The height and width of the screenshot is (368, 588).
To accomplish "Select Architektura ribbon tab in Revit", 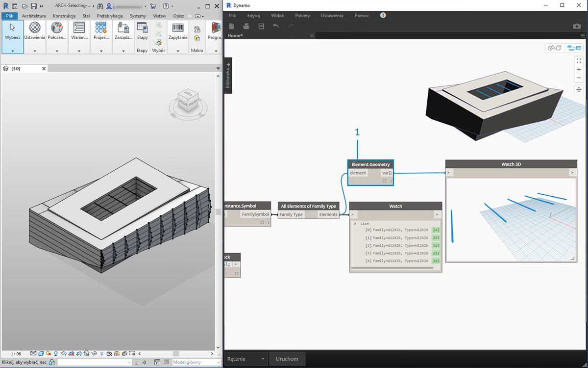I will coord(34,16).
